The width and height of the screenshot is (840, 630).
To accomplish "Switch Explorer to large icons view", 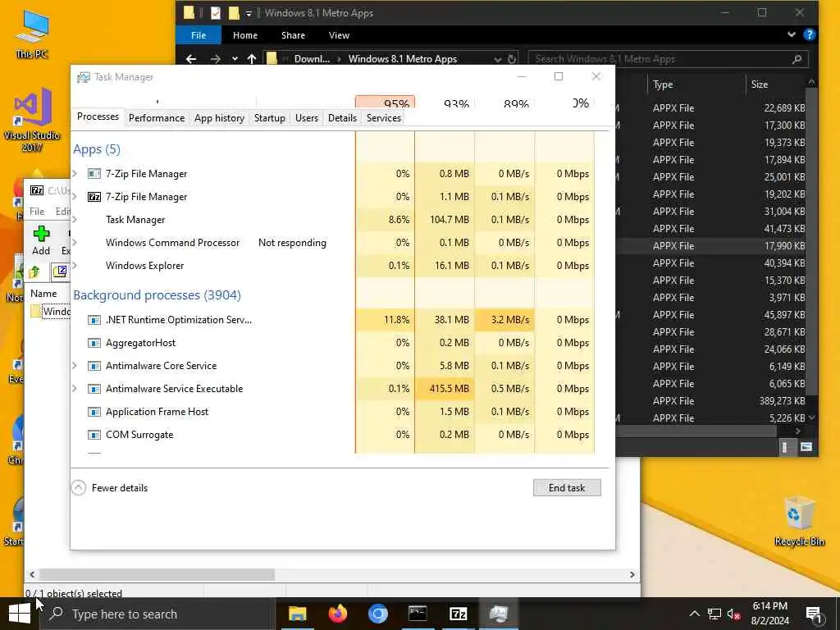I will point(806,447).
